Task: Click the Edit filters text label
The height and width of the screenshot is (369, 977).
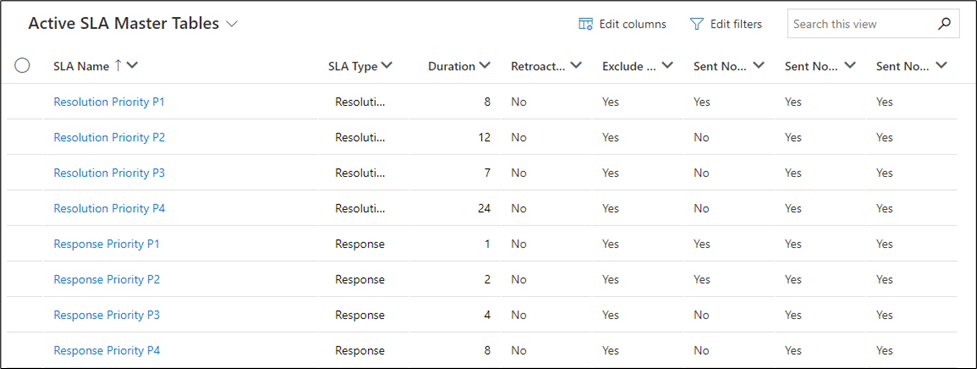Action: (736, 24)
